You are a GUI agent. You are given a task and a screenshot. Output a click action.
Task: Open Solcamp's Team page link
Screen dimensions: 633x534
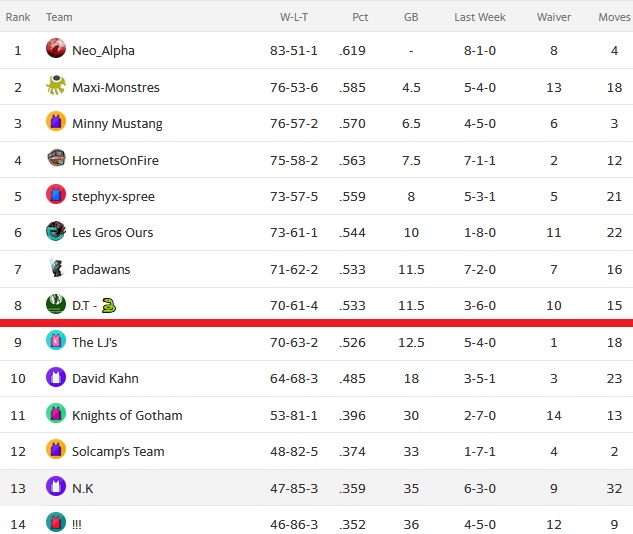[118, 452]
